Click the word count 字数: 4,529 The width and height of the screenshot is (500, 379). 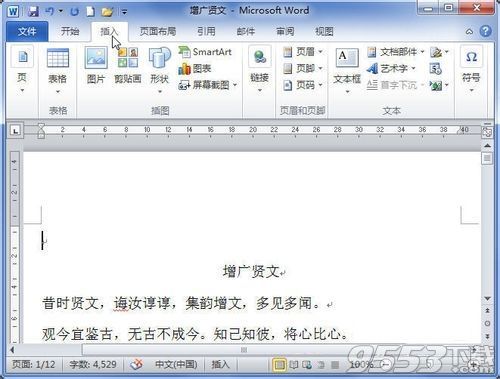[x=93, y=365]
